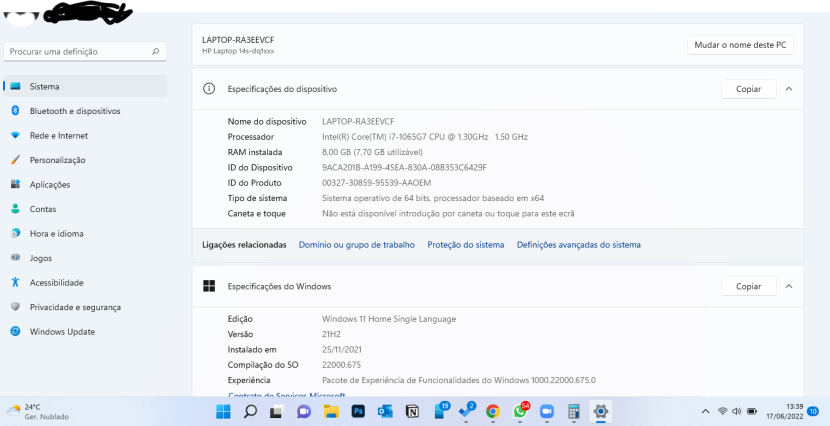Open Windows Update page

click(x=85, y=332)
